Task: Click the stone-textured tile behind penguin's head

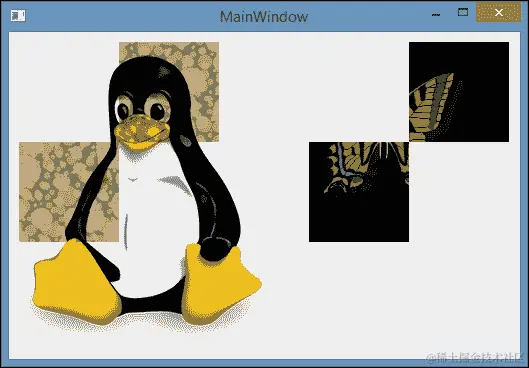Action: pos(169,92)
